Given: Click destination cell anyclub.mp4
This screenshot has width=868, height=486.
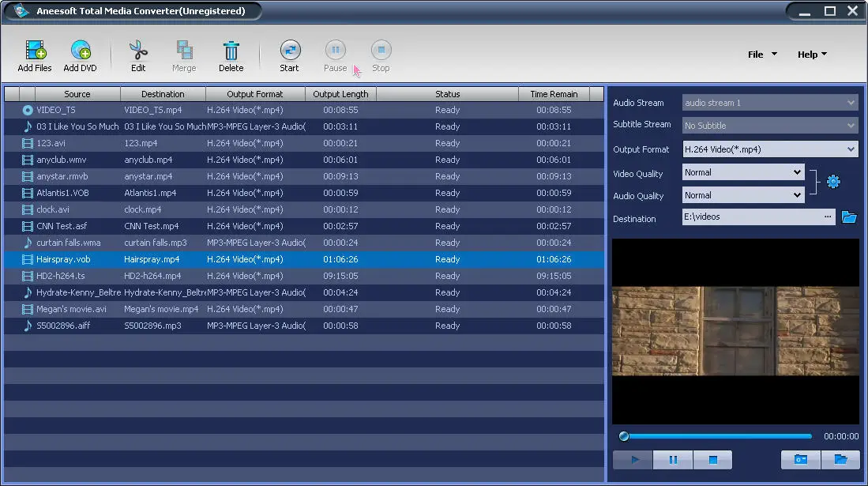Looking at the screenshot, I should pos(148,160).
